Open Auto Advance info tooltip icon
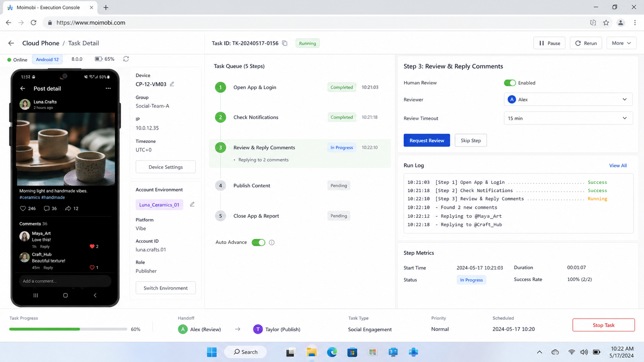The height and width of the screenshot is (362, 644). (272, 242)
